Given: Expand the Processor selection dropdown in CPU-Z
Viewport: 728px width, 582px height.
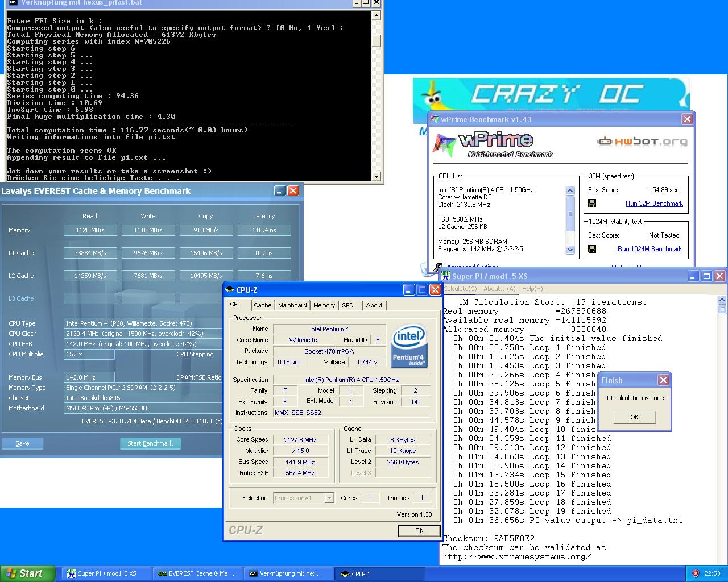Looking at the screenshot, I should (329, 498).
